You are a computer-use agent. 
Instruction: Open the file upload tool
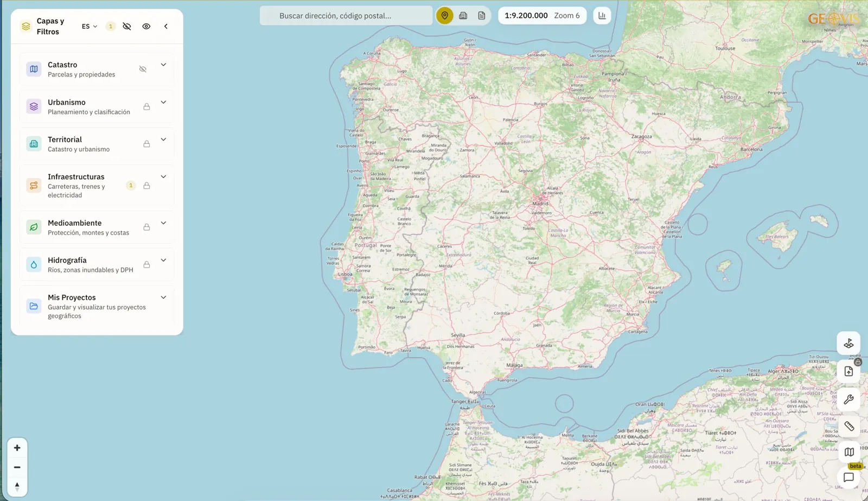pyautogui.click(x=848, y=371)
